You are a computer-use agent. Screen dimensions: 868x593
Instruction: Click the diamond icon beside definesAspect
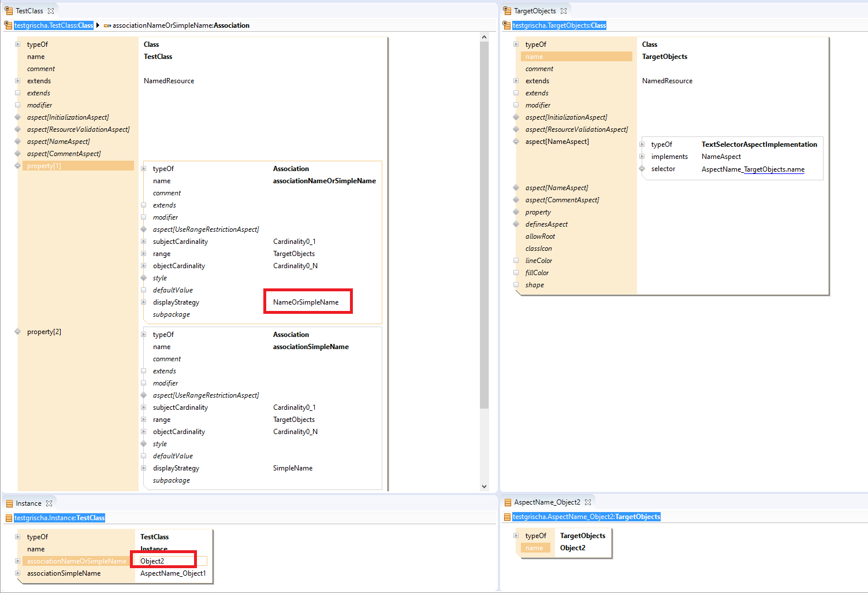click(516, 224)
